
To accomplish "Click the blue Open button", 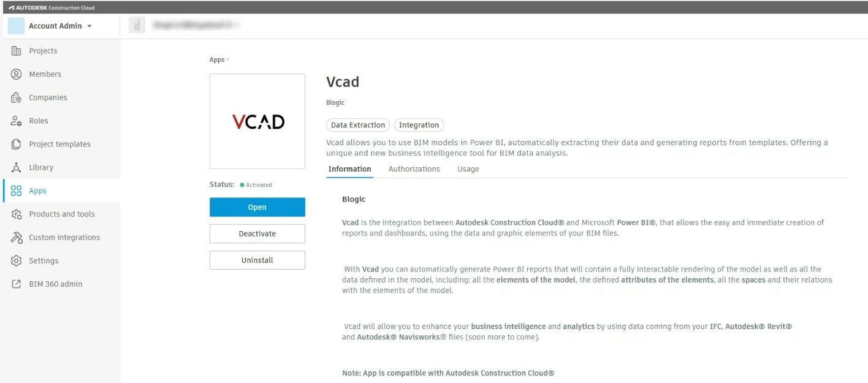I will click(257, 207).
